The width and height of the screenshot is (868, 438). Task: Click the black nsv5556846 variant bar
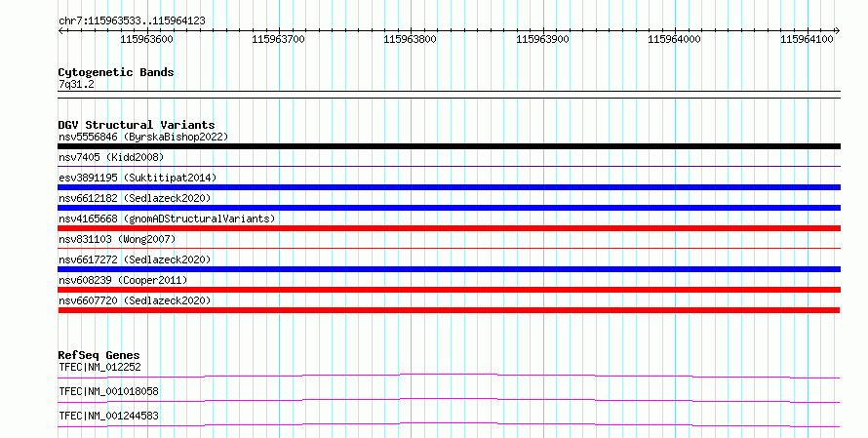point(449,146)
